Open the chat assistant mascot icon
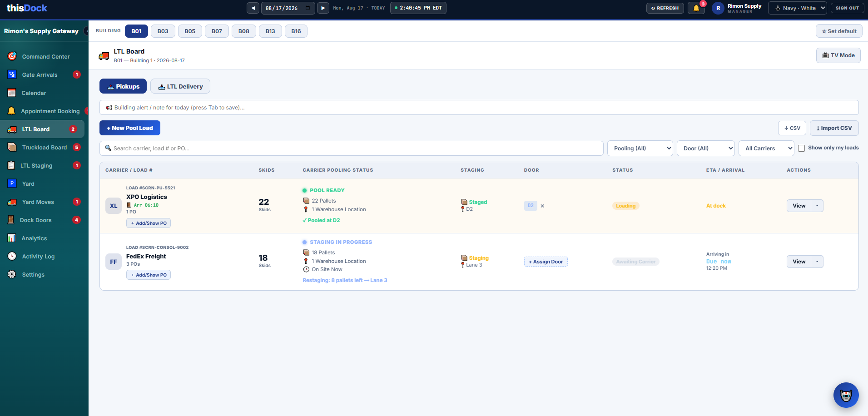The image size is (868, 416). point(846,395)
